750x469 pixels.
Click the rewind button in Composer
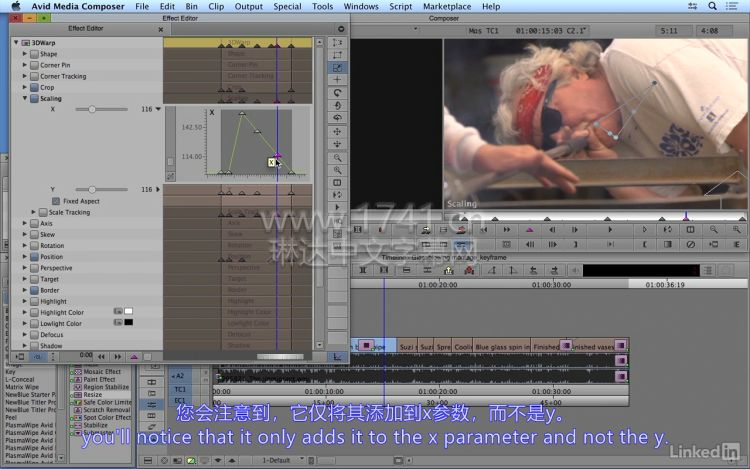pos(484,230)
